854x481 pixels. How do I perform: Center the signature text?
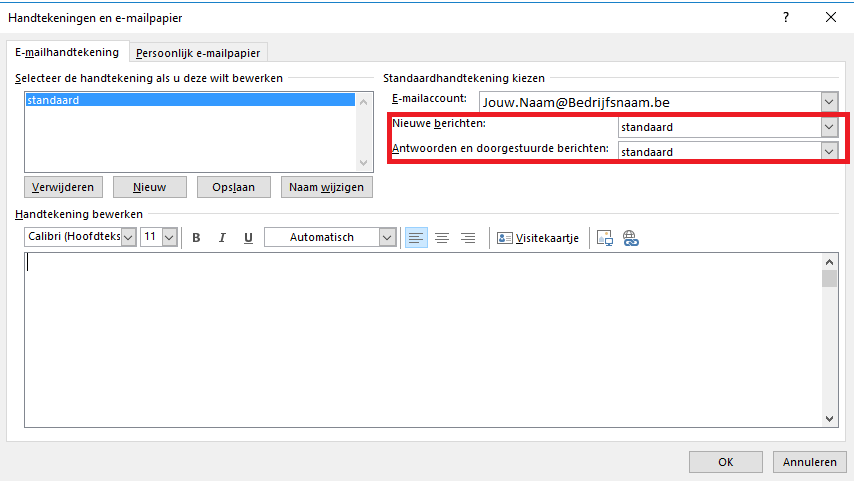click(x=442, y=238)
